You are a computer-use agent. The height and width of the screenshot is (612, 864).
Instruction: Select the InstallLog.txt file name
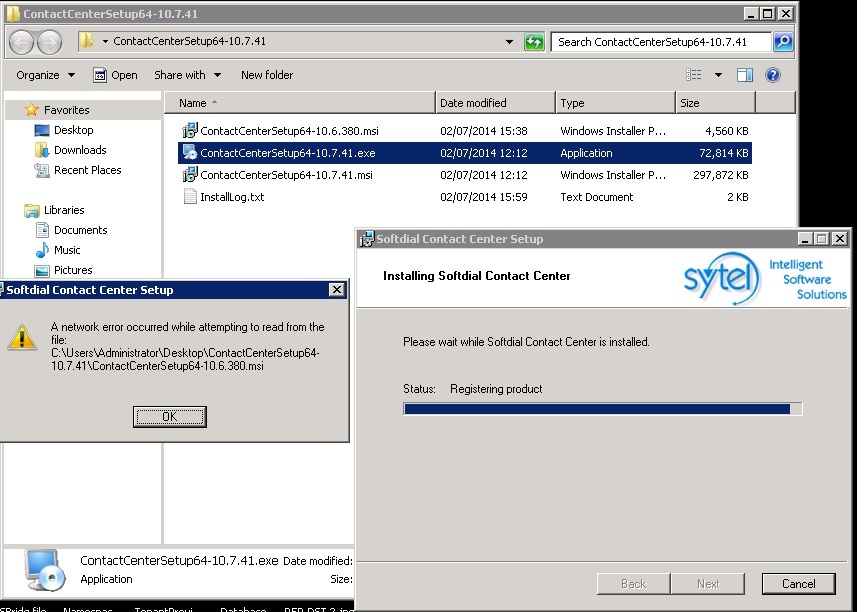pyautogui.click(x=232, y=197)
